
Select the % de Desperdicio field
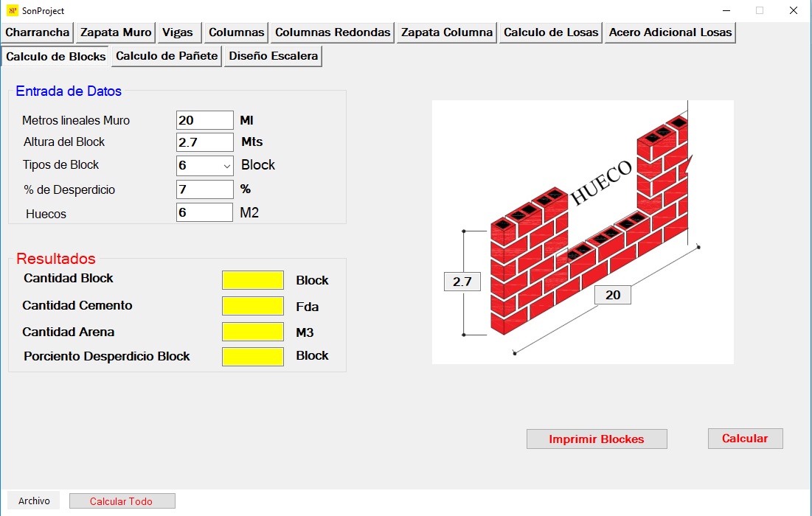point(204,189)
